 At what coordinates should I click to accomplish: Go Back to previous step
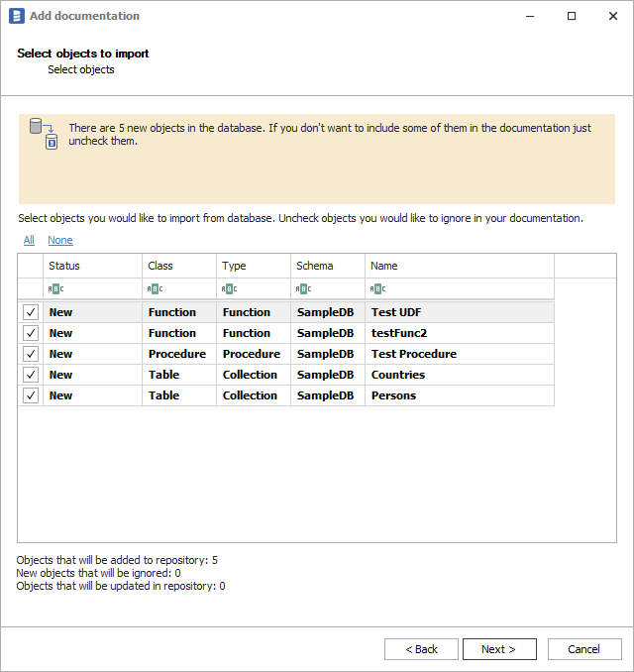(x=421, y=649)
